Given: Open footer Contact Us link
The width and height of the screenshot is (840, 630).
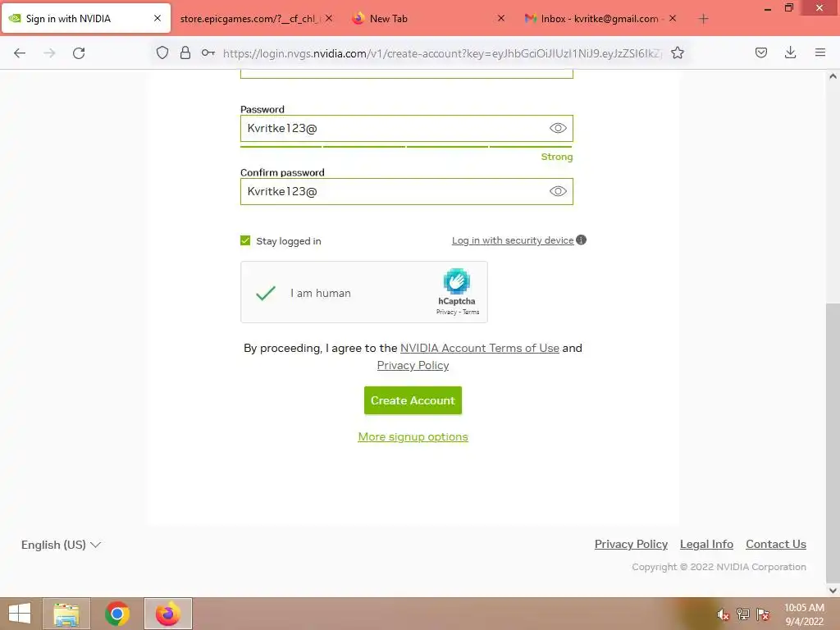Looking at the screenshot, I should 776,545.
